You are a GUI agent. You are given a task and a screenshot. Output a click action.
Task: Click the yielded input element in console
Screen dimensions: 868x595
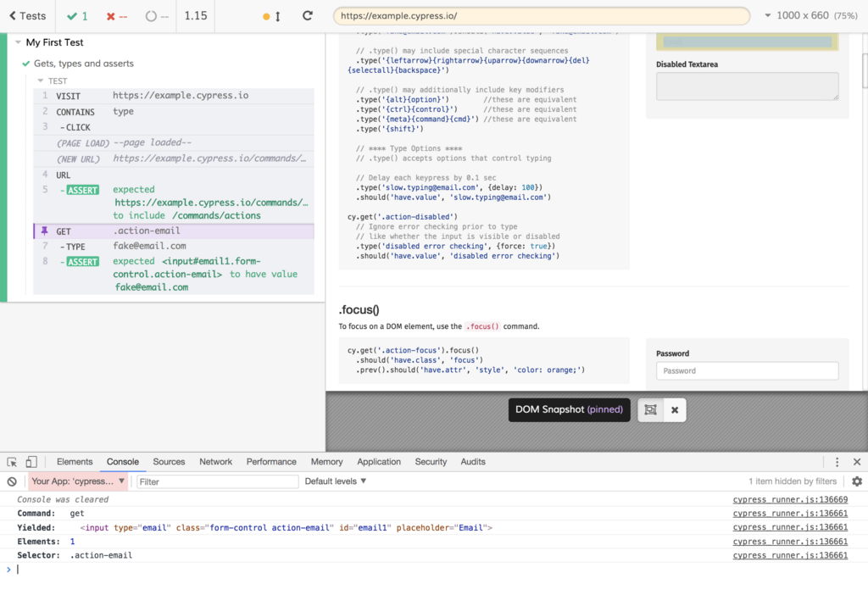(x=287, y=527)
